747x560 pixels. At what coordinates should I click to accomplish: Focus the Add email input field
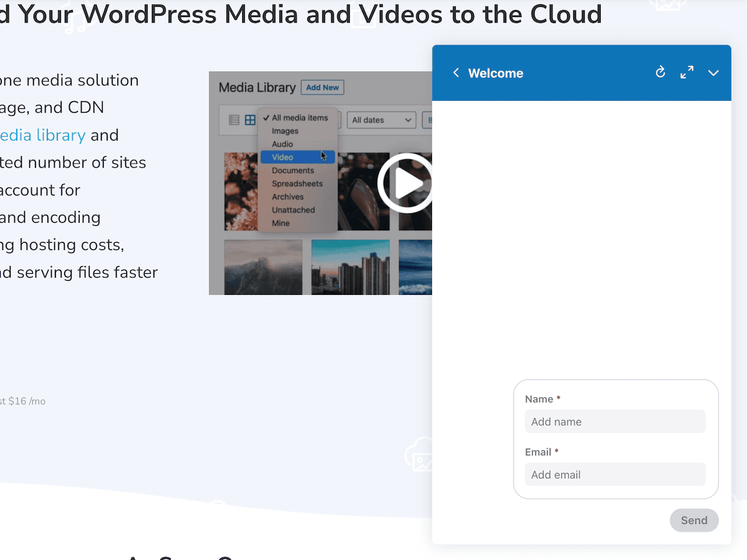coord(615,474)
